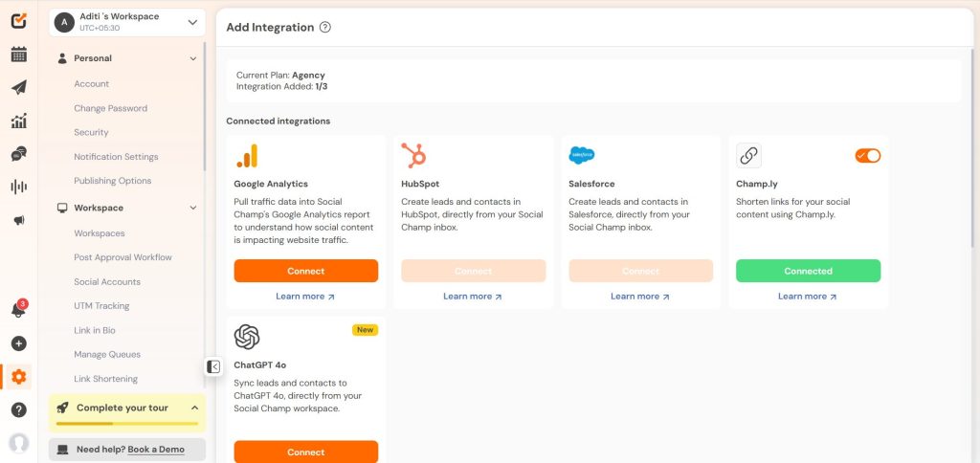Click the Personal section header

(x=127, y=58)
